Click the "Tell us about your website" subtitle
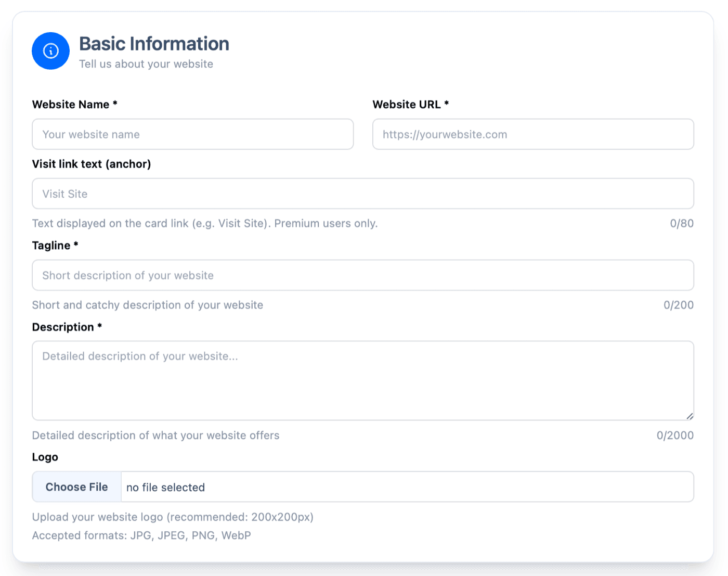 point(146,64)
